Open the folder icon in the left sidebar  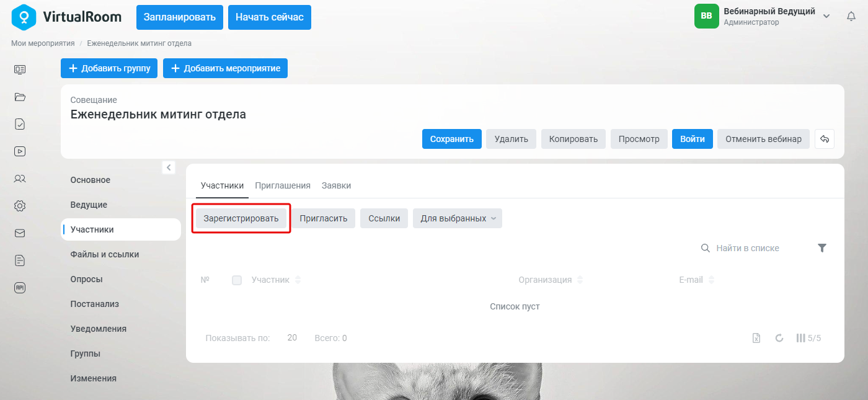[20, 97]
